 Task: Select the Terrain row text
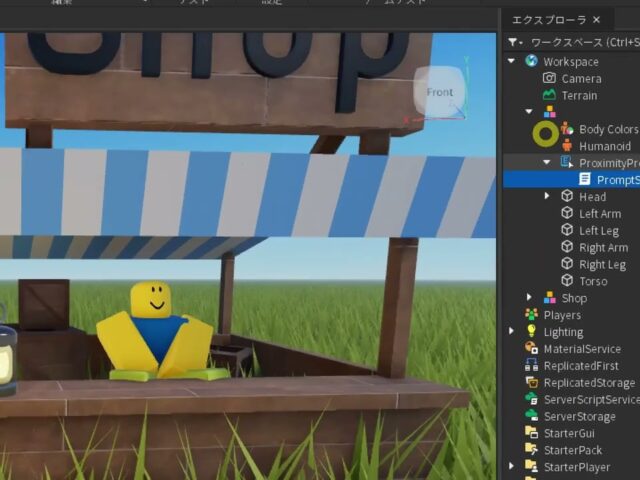[579, 96]
